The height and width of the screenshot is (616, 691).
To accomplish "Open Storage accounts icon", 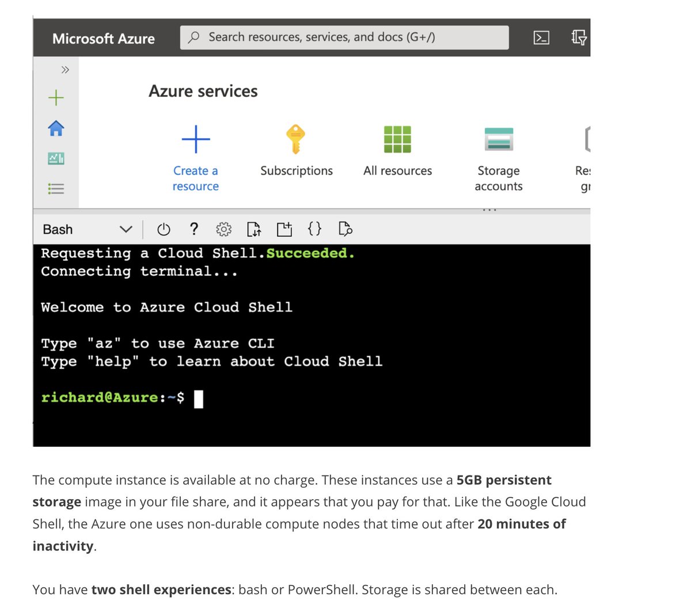I will 499,139.
